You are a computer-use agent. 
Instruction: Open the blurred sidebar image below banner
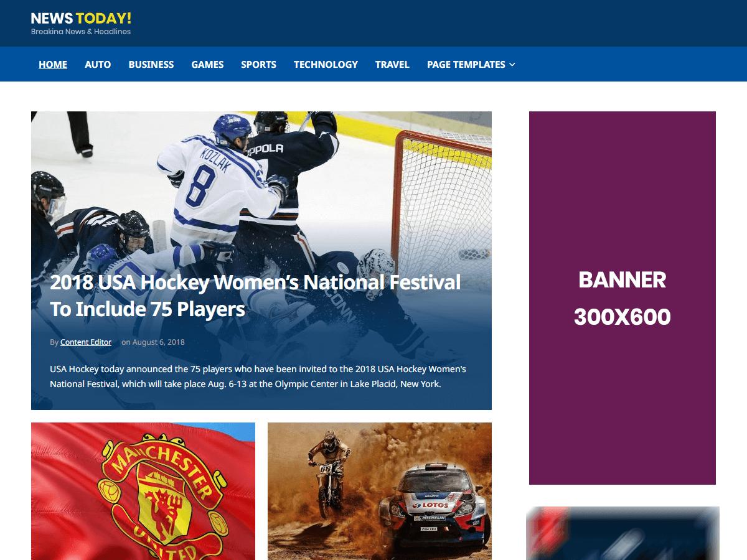pos(622,533)
